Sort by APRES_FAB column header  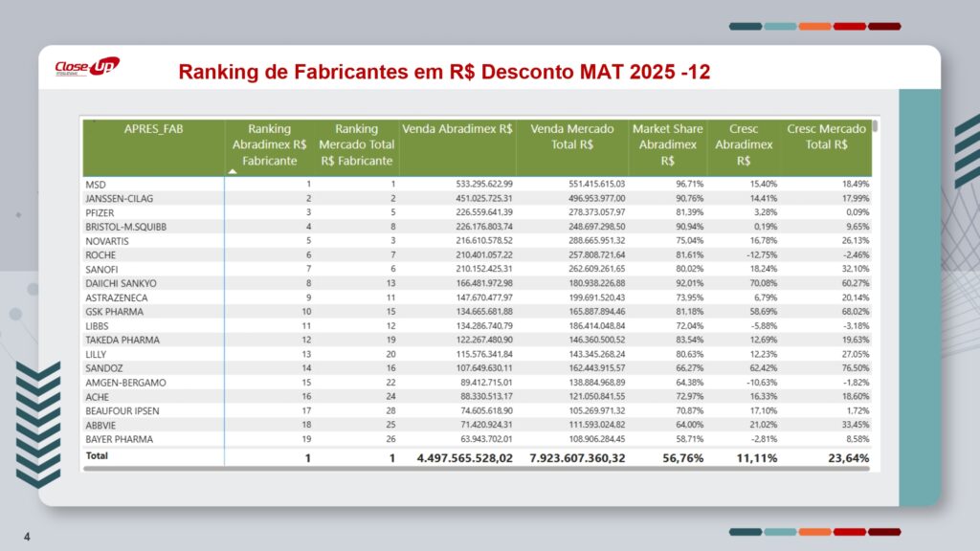(153, 129)
